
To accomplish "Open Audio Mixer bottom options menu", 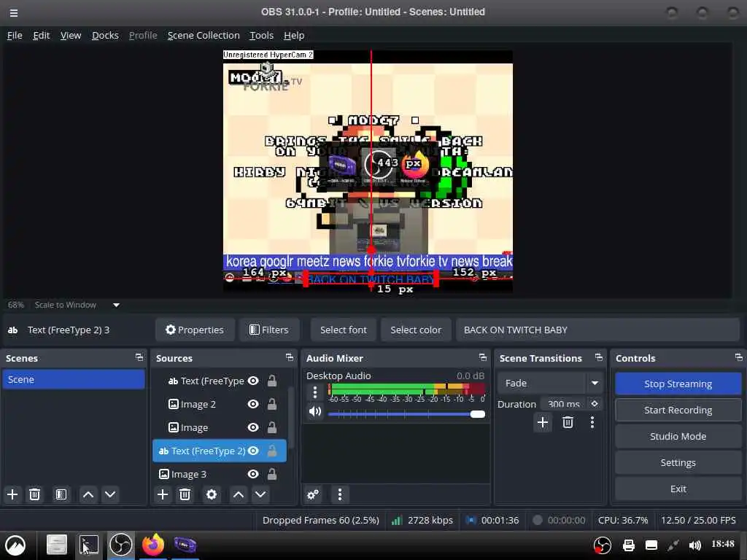I will point(340,494).
